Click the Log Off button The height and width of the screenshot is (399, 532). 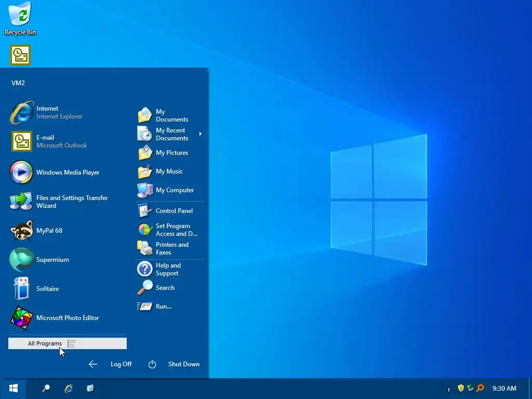coord(110,364)
